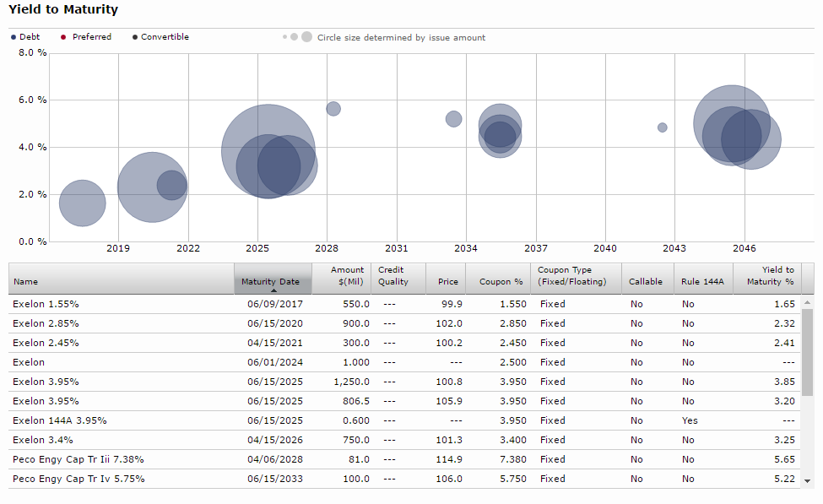Click the small dark bubble before 2022

point(171,186)
